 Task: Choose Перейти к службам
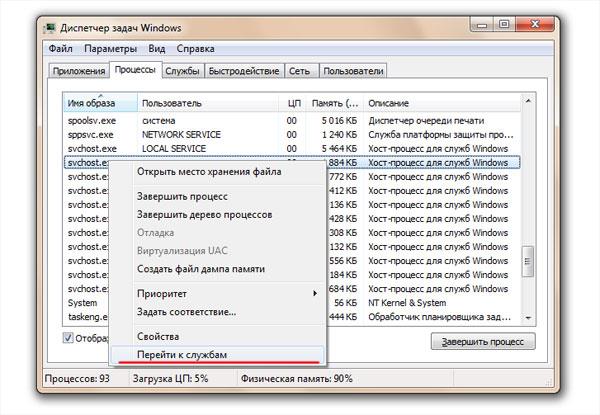click(217, 355)
